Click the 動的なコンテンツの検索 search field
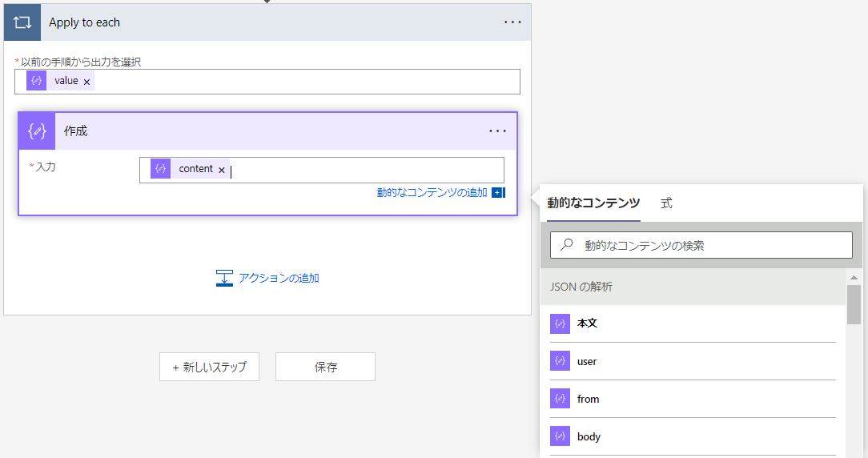 [701, 245]
